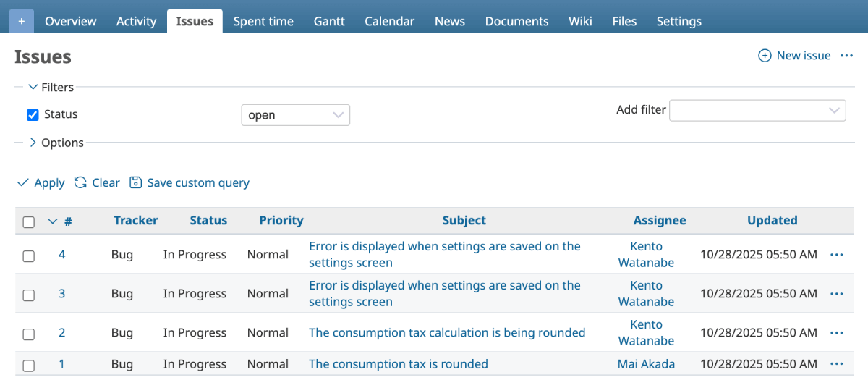Open the status 'open' dropdown
868x380 pixels.
pos(295,115)
